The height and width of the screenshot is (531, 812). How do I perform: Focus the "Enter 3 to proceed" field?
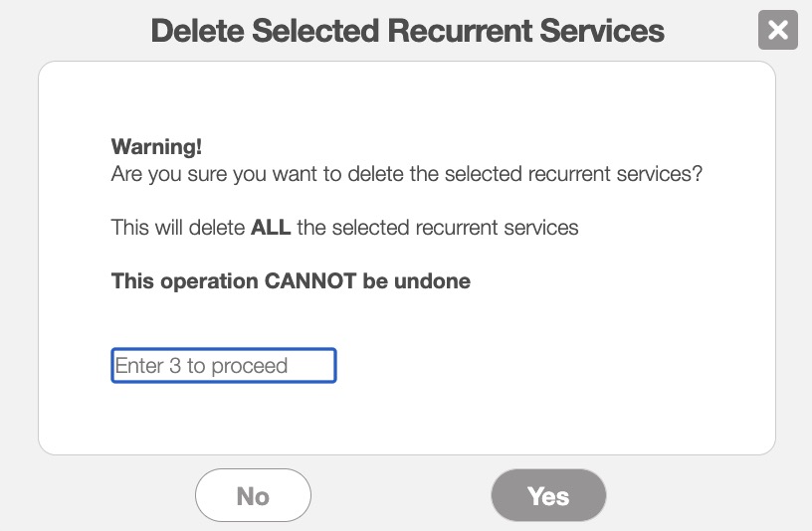[224, 366]
